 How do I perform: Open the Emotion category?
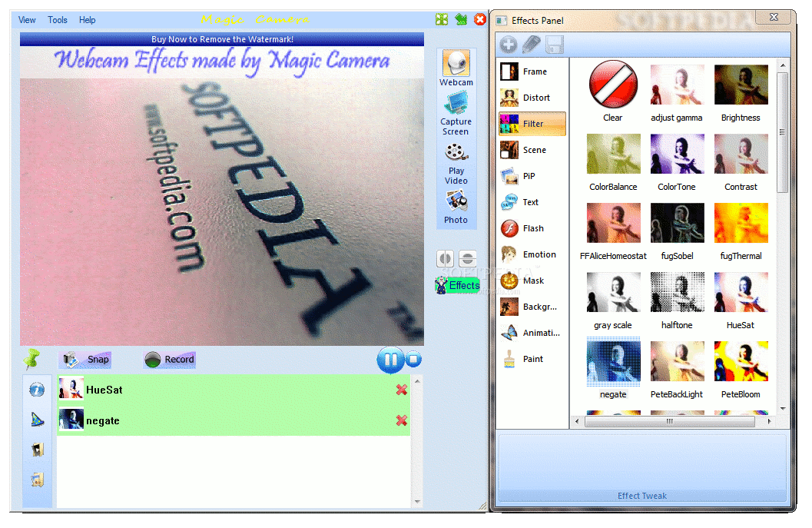[532, 254]
